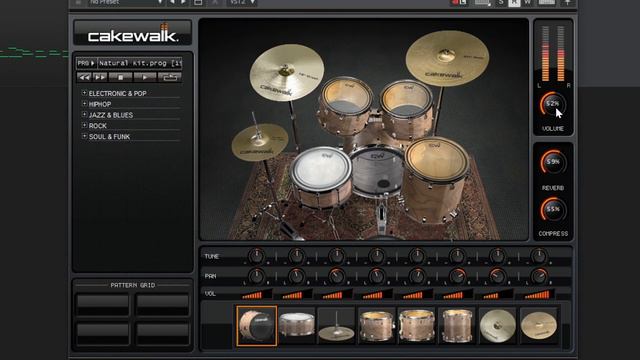This screenshot has width=640, height=360.
Task: Click the PAN knob for the crash cymbal
Action: click(497, 276)
